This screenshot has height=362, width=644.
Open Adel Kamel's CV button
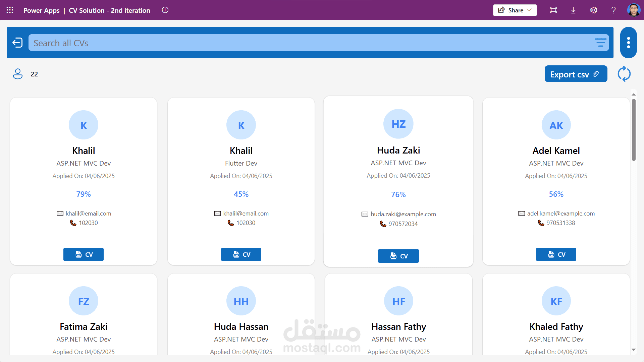556,254
